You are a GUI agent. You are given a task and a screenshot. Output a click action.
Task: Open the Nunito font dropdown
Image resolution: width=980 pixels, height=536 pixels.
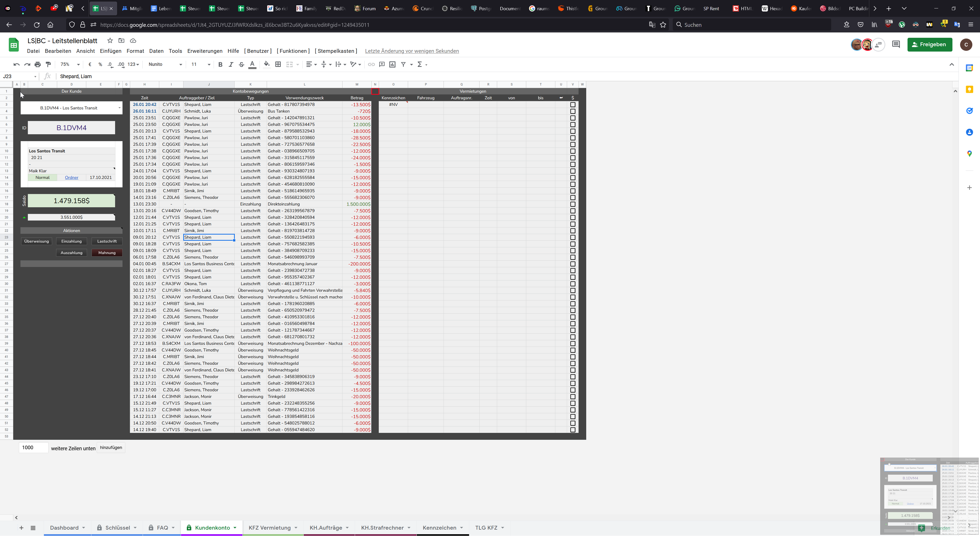(x=165, y=64)
